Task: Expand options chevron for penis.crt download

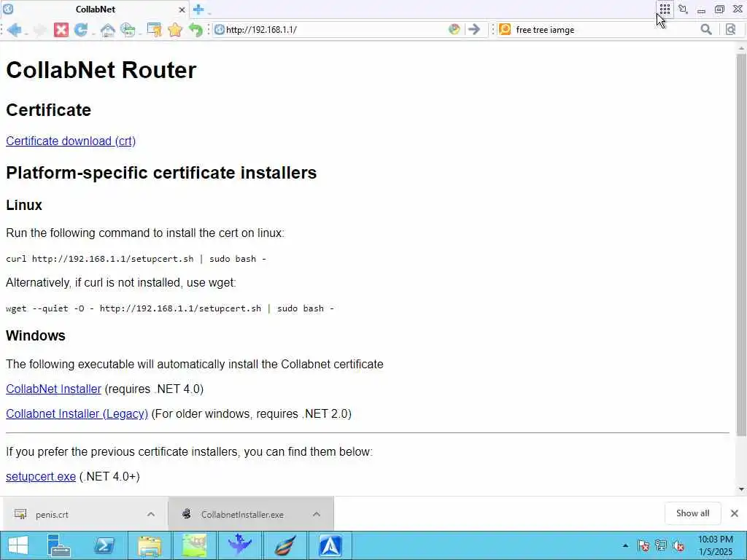Action: [x=150, y=514]
